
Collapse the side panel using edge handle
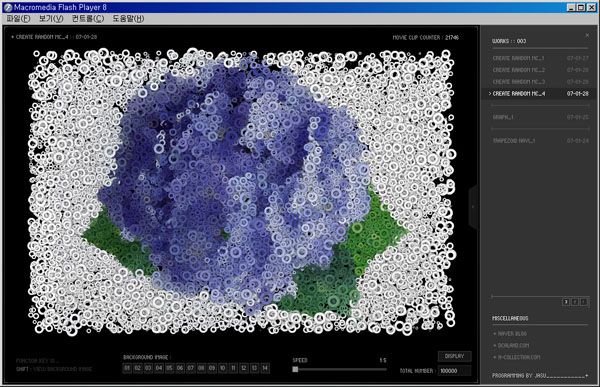tap(473, 207)
